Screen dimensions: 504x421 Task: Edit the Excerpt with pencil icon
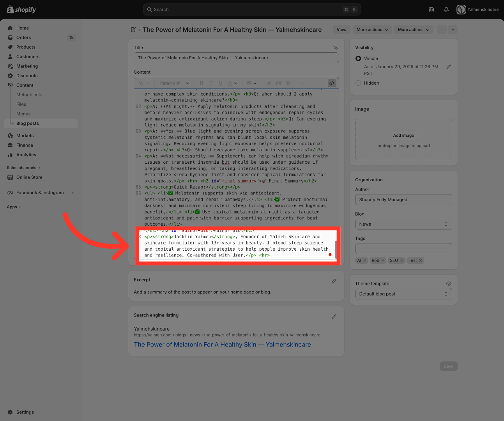tap(334, 281)
